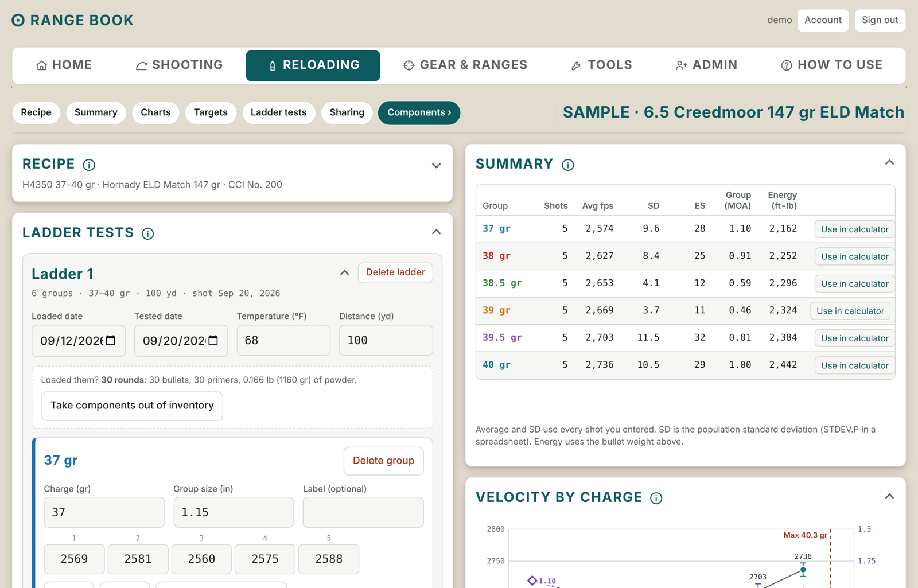Open info icon beside Summary heading

(x=568, y=165)
